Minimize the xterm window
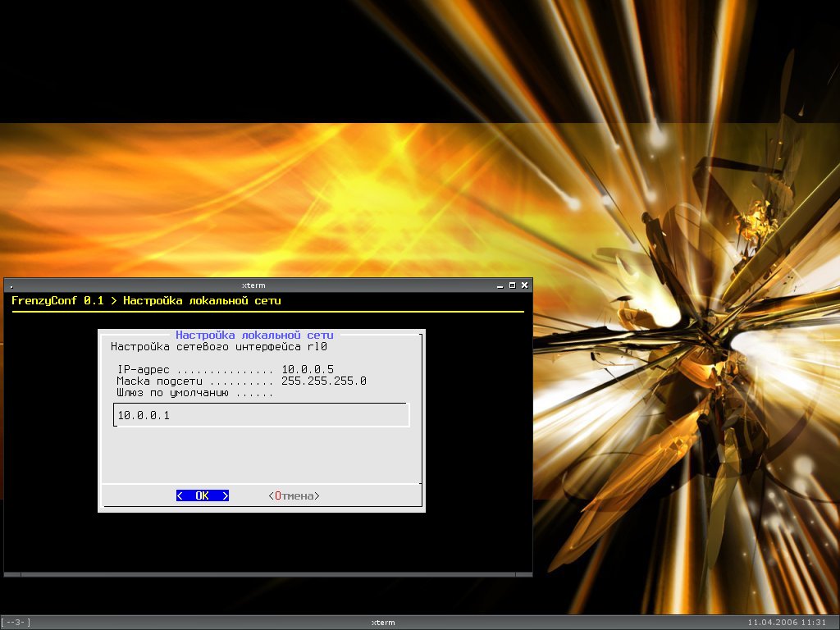 pyautogui.click(x=500, y=285)
